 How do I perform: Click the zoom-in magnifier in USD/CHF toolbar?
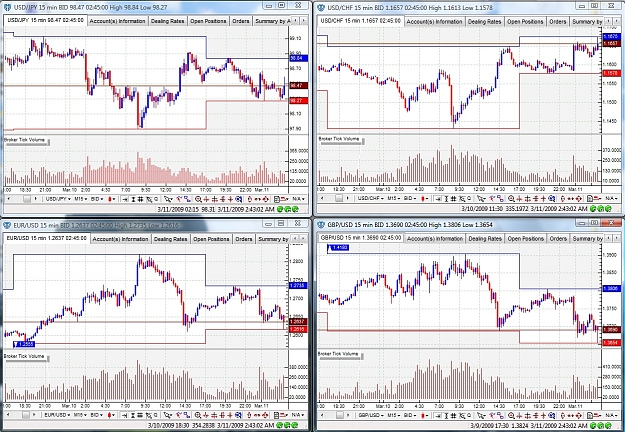pos(511,199)
